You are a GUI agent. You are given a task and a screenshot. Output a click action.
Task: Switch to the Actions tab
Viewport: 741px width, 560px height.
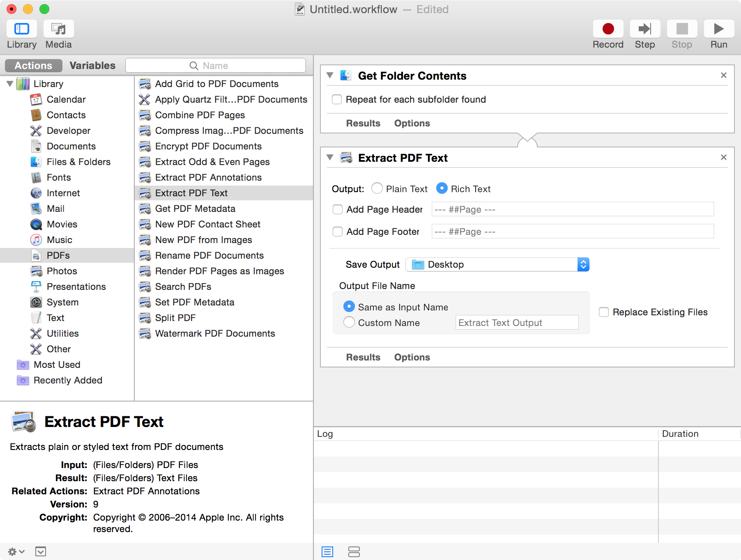(33, 66)
